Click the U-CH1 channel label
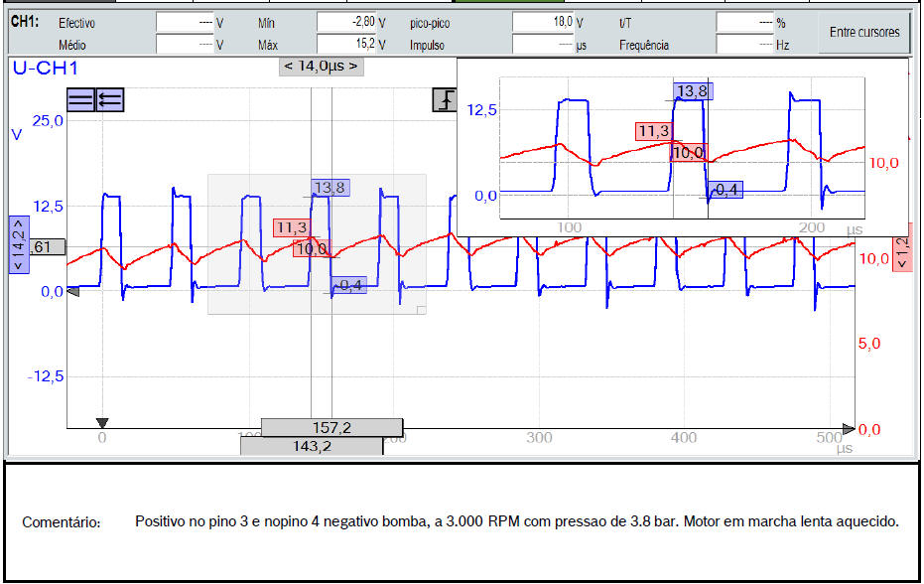The height and width of the screenshot is (584, 924). point(45,68)
